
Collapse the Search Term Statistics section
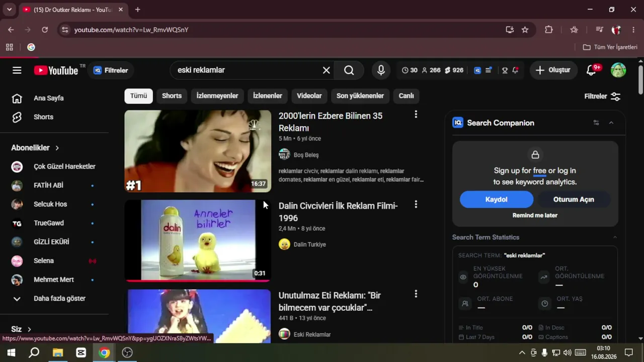click(x=614, y=237)
